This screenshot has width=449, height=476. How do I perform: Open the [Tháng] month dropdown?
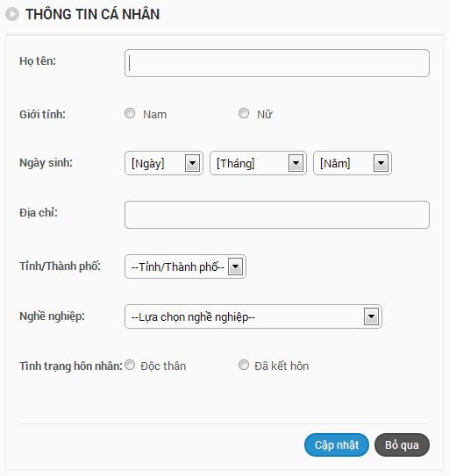258,163
